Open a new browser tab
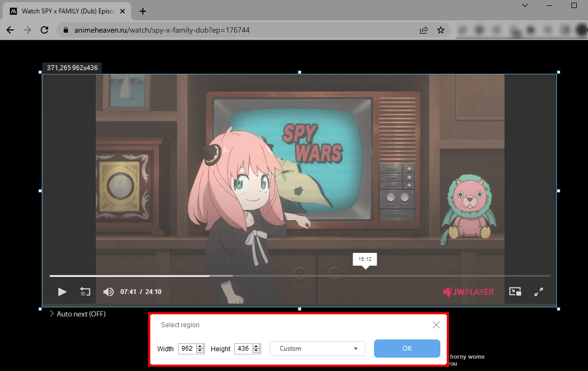 click(143, 11)
